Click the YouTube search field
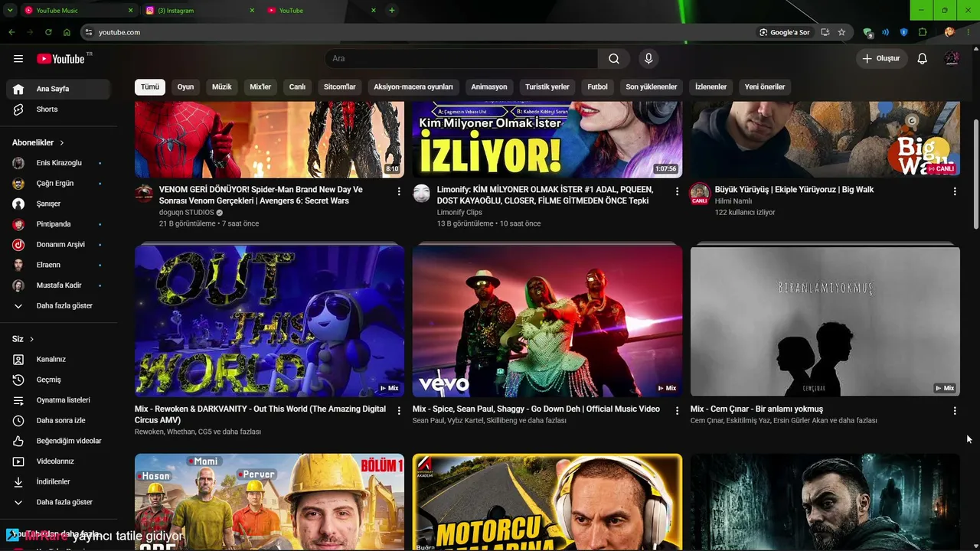The width and height of the screenshot is (980, 551). (x=462, y=59)
